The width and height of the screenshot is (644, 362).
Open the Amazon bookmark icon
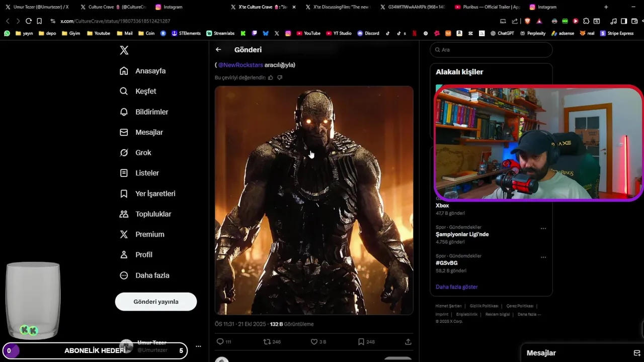[459, 33]
